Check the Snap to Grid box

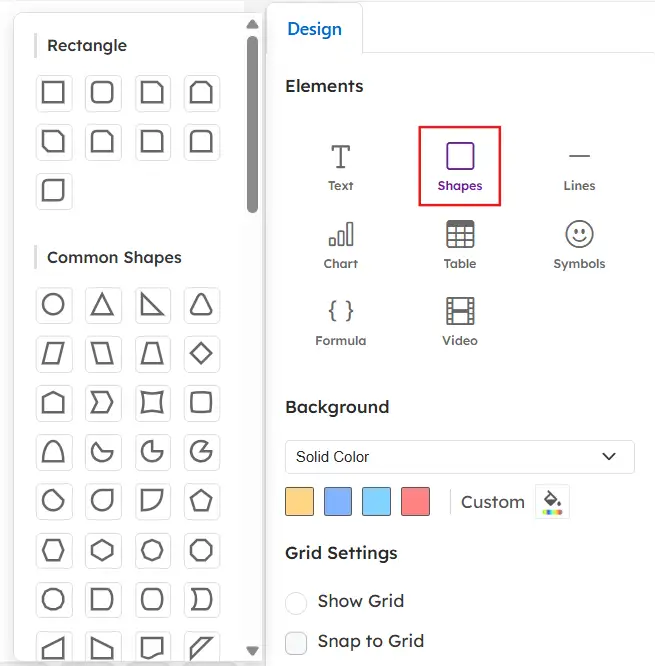tap(296, 642)
